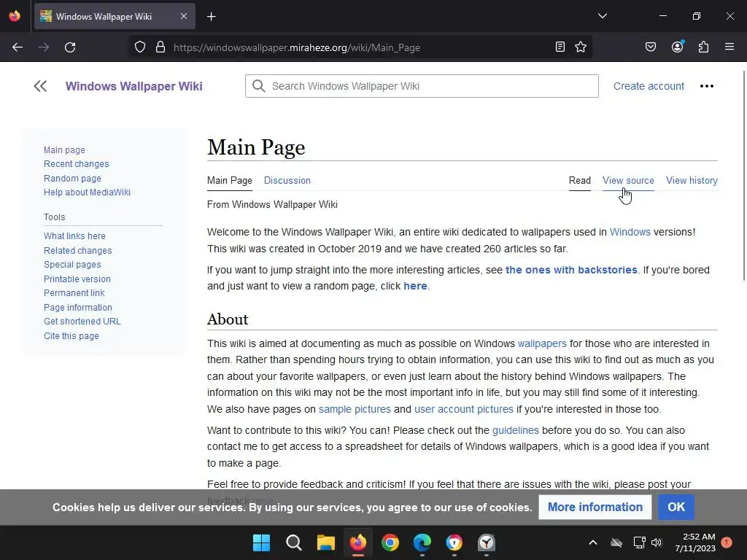747x560 pixels.
Task: Open the sample pictures link
Action: [355, 410]
